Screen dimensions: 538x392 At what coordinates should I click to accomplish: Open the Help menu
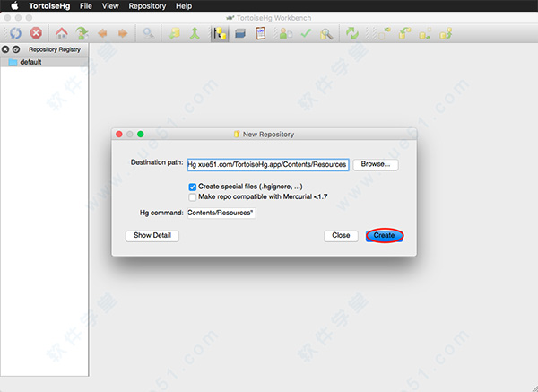[184, 6]
